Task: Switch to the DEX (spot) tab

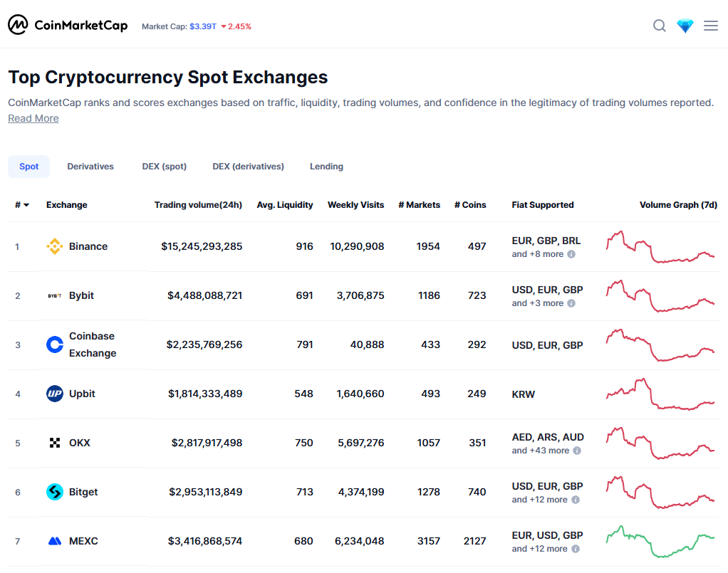Action: (165, 167)
